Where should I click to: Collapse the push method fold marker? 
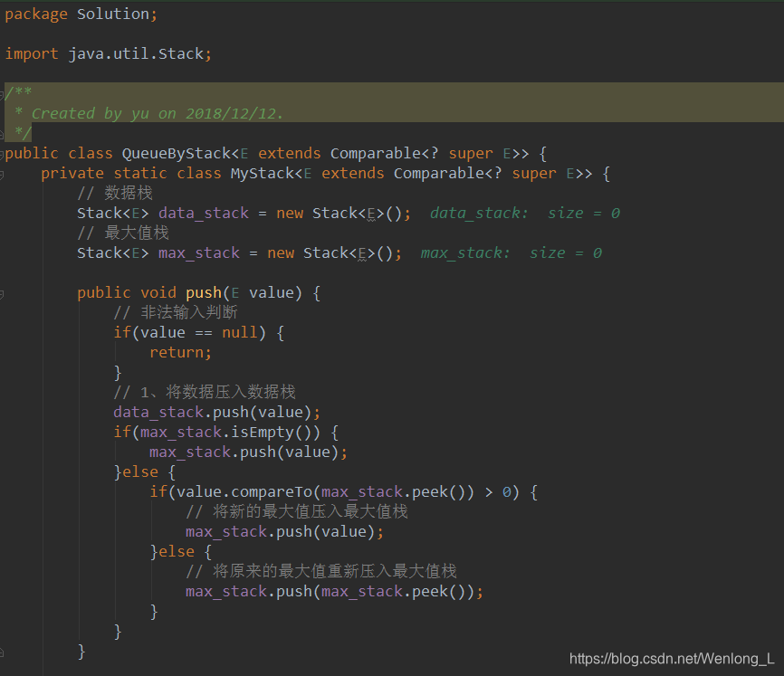(x=2, y=294)
